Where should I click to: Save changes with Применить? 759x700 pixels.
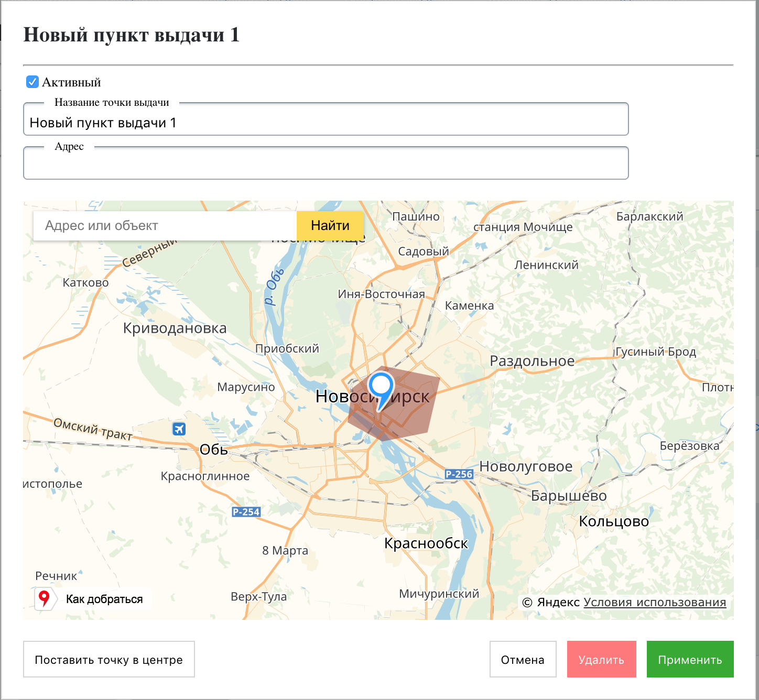click(x=690, y=660)
